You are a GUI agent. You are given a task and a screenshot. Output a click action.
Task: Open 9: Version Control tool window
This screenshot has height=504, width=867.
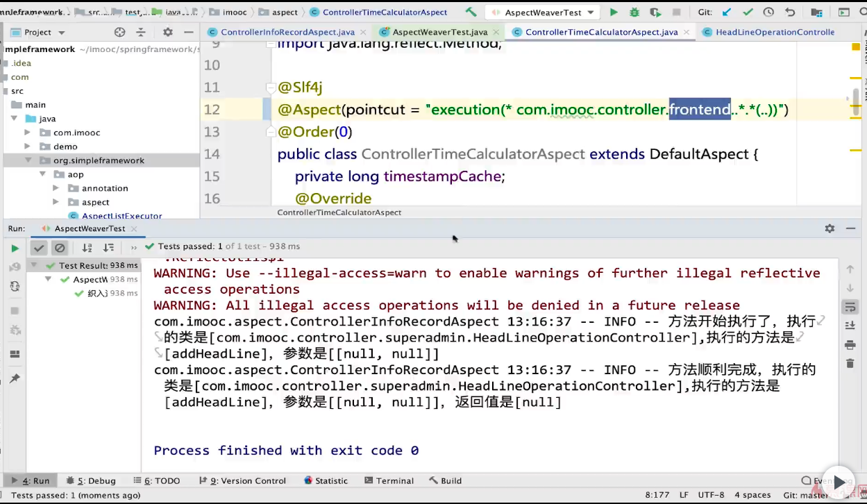pyautogui.click(x=242, y=480)
